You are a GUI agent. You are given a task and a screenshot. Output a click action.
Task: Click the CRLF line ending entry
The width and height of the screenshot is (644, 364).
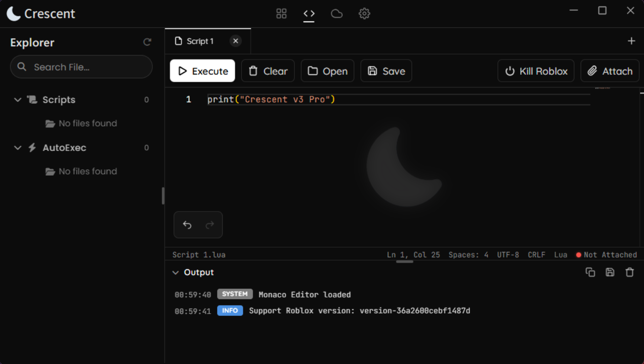tap(536, 255)
